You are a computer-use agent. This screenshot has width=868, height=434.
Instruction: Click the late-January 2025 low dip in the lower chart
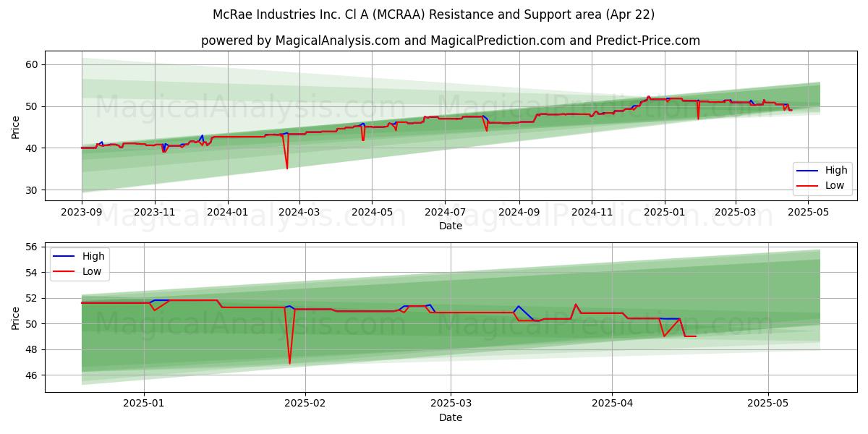[289, 362]
